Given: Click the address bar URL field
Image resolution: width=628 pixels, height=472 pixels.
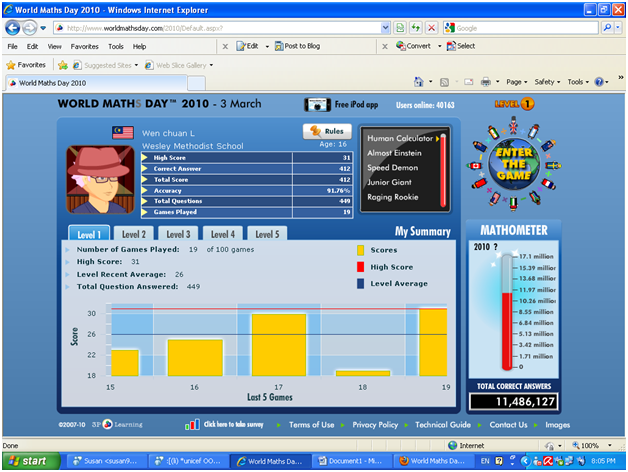Looking at the screenshot, I should coord(216,28).
